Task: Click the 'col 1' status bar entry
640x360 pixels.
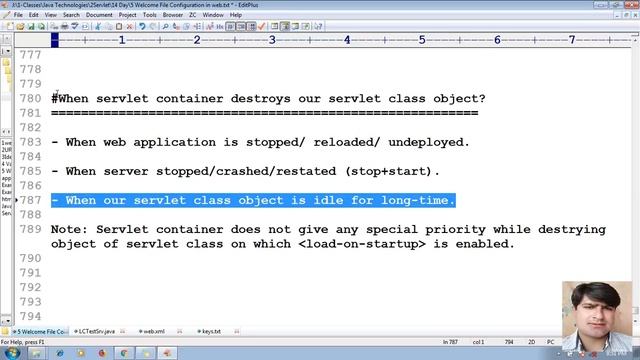Action: click(x=478, y=342)
